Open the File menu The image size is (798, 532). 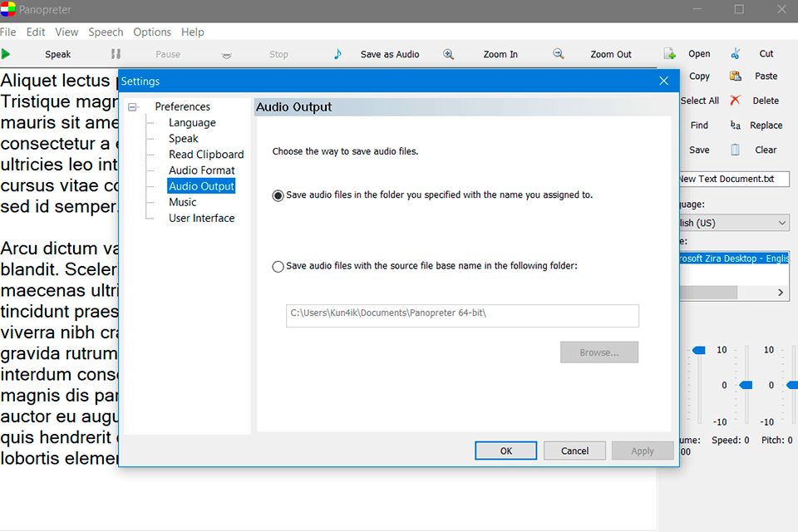click(x=8, y=32)
